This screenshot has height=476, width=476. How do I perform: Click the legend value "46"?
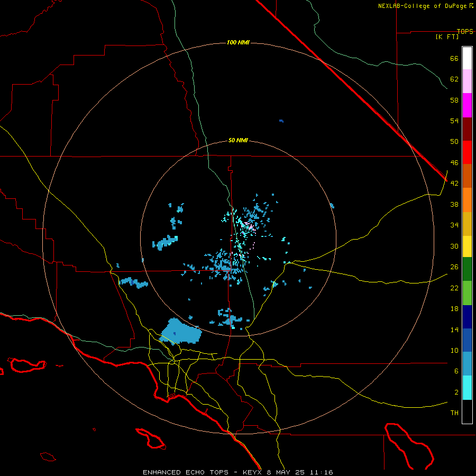pyautogui.click(x=454, y=162)
